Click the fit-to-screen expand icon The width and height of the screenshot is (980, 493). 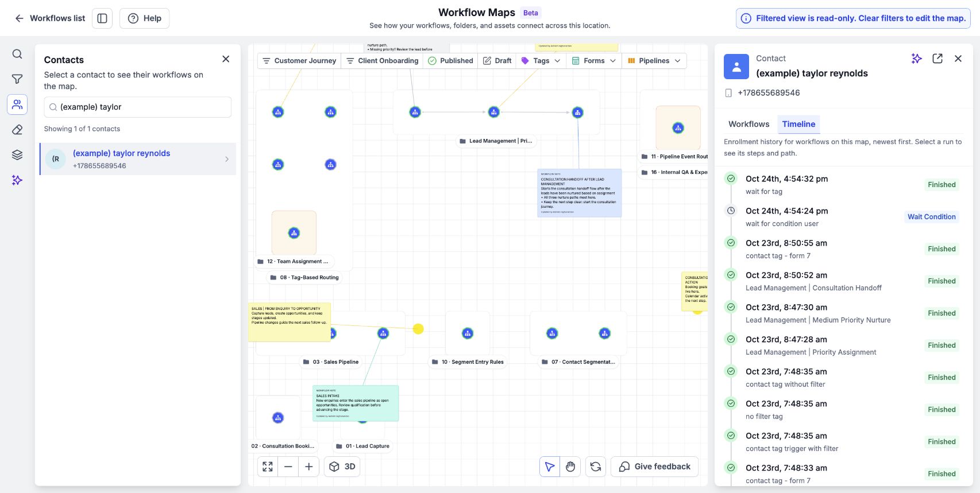coord(268,467)
